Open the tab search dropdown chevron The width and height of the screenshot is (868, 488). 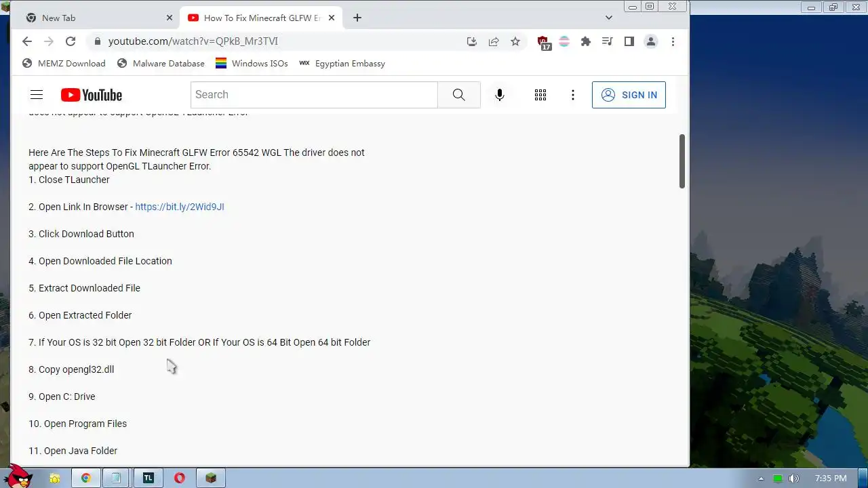point(609,18)
